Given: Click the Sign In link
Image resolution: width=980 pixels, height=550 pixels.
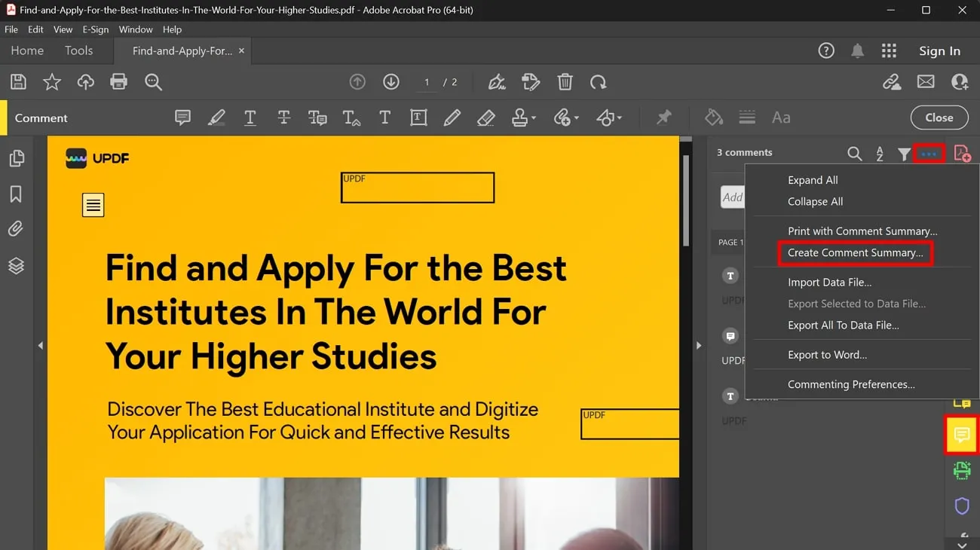Looking at the screenshot, I should (939, 50).
